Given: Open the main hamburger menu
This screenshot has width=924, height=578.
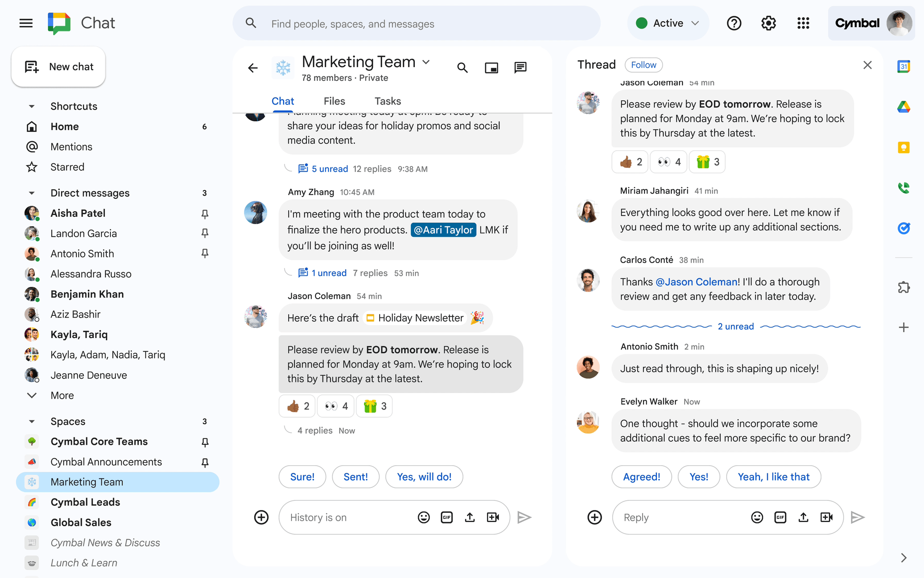Looking at the screenshot, I should coord(26,23).
